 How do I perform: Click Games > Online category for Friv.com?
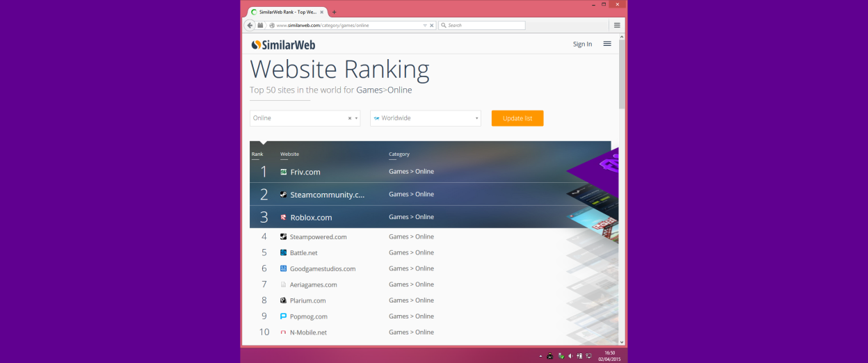pos(411,172)
